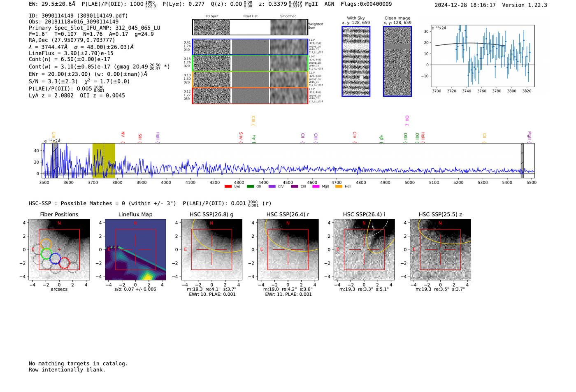Click the EWr = 20.00 line
Screen dimensions: 576x392
[88, 74]
